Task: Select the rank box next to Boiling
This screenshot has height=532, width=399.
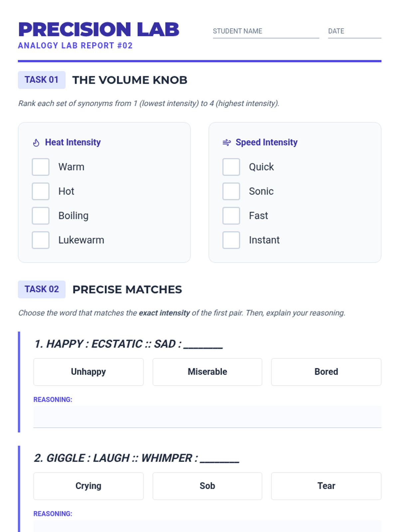Action: [41, 215]
